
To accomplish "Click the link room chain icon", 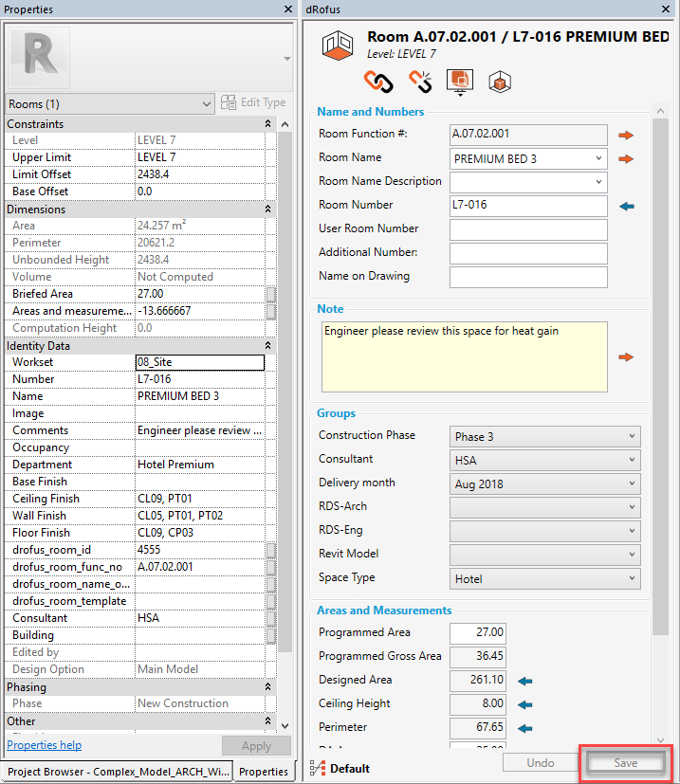I will (x=378, y=82).
